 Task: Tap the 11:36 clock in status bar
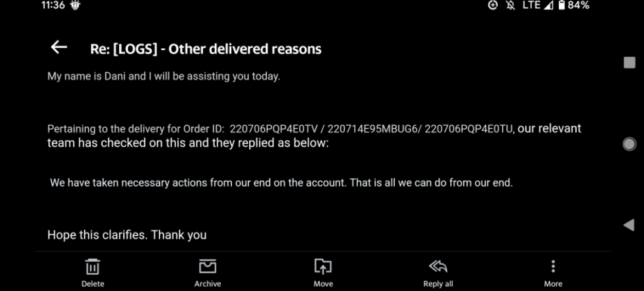(53, 5)
